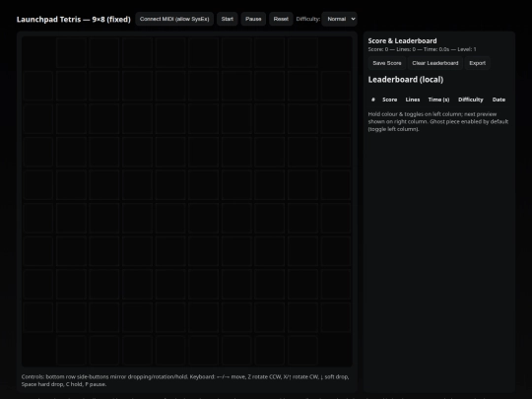Click the Score & Leaderboard heading

(x=402, y=40)
